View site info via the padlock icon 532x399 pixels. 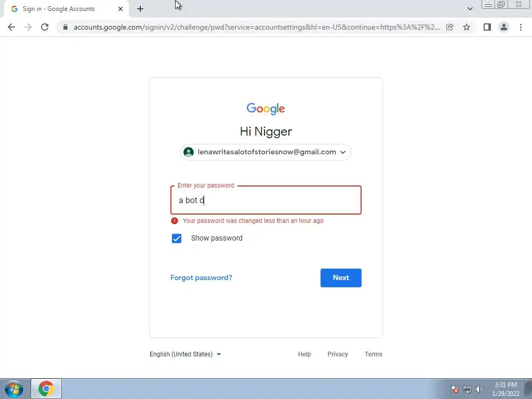(x=65, y=27)
